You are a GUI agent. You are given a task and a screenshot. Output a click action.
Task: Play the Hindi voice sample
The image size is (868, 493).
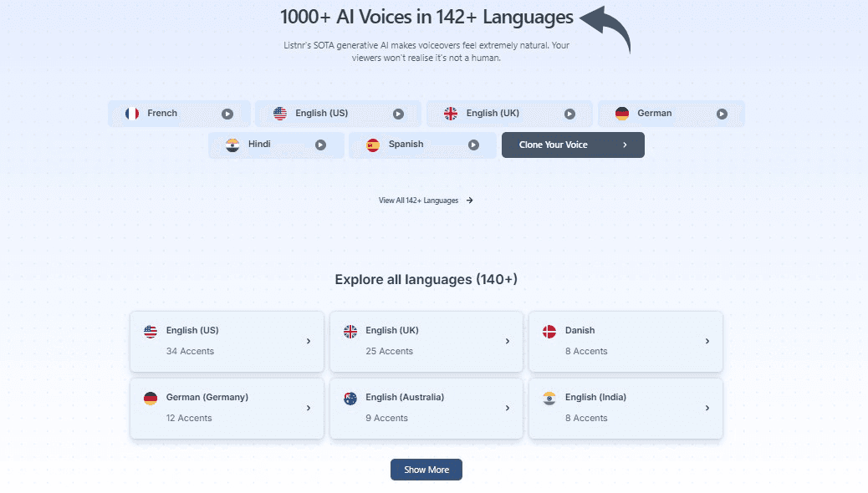pos(320,145)
